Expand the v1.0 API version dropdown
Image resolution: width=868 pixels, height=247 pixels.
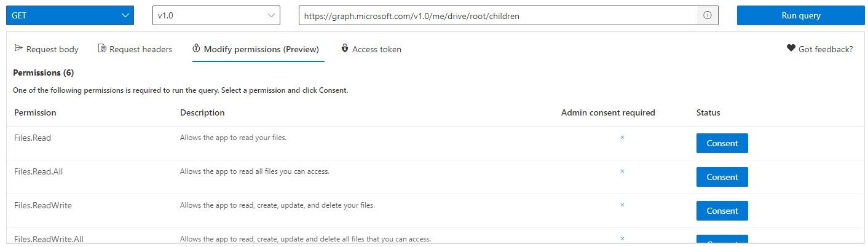click(x=216, y=16)
